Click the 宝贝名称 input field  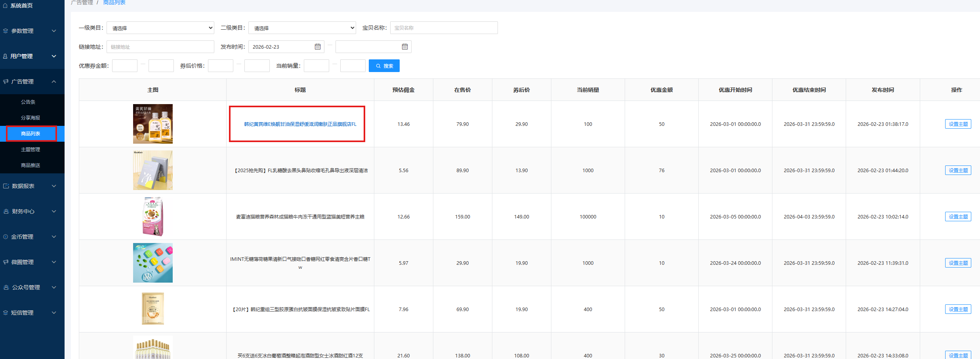tap(444, 28)
